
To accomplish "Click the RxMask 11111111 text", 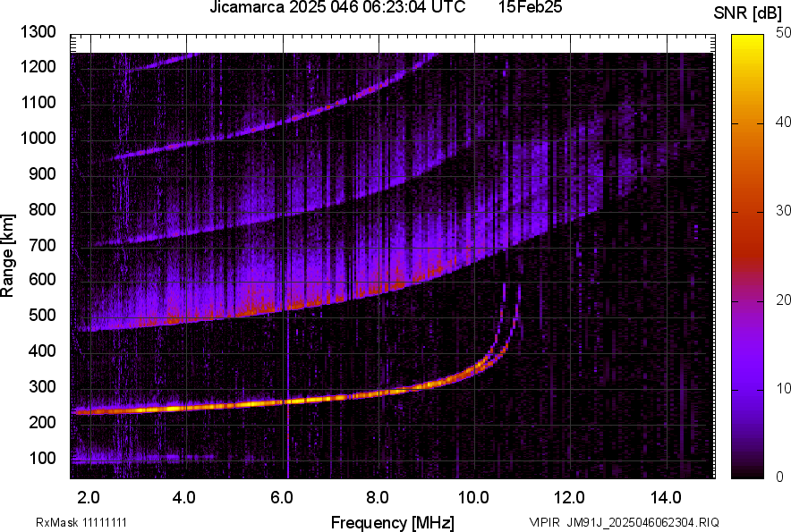I will click(81, 522).
